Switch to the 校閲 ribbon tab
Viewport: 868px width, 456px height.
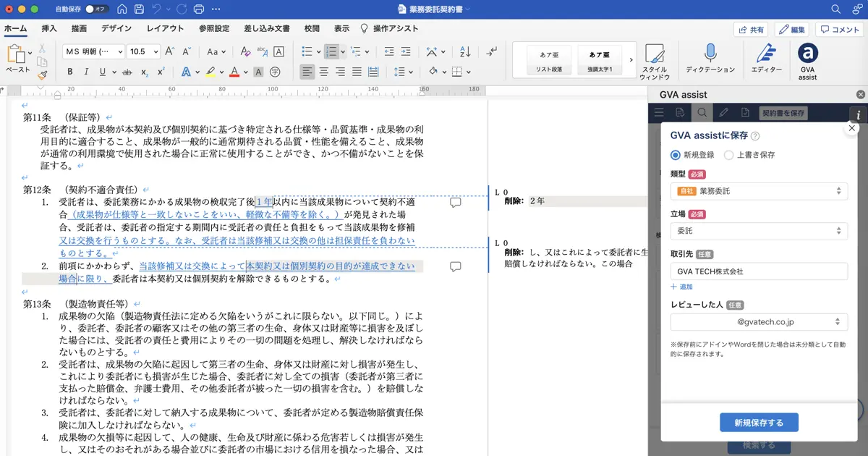click(x=312, y=29)
